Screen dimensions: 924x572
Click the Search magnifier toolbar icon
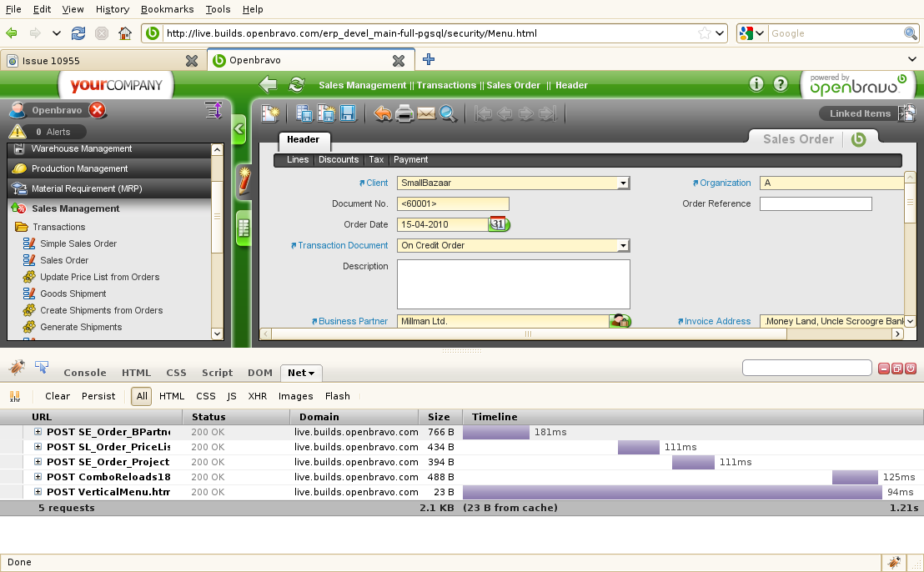point(448,114)
